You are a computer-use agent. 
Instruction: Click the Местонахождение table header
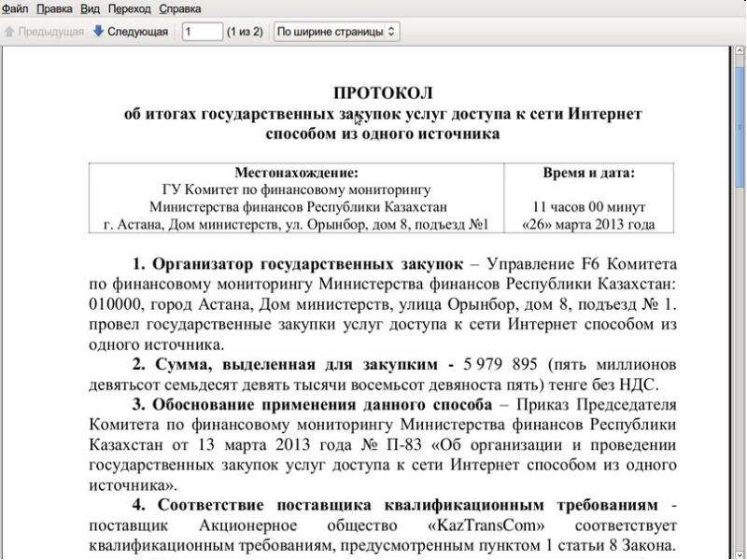296,173
